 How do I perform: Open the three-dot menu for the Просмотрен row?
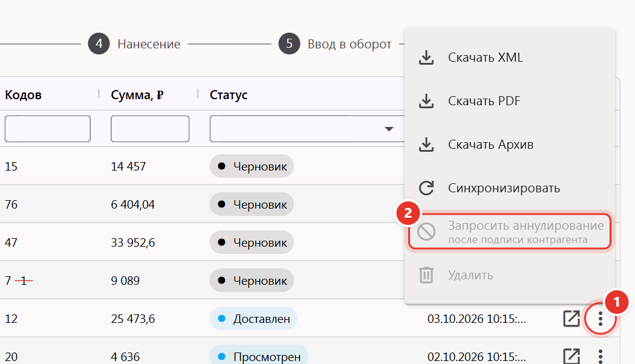pyautogui.click(x=600, y=357)
